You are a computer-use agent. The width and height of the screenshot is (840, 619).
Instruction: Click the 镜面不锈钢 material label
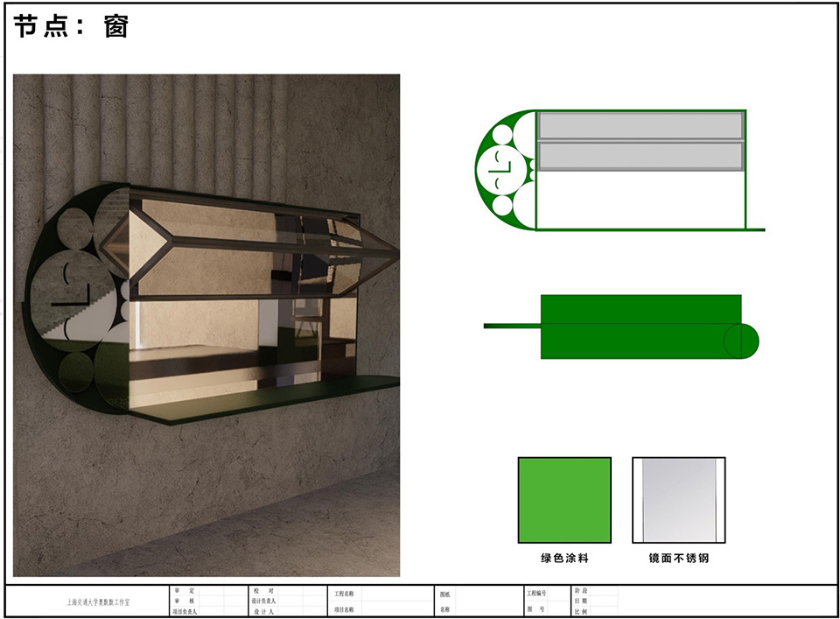pos(679,558)
